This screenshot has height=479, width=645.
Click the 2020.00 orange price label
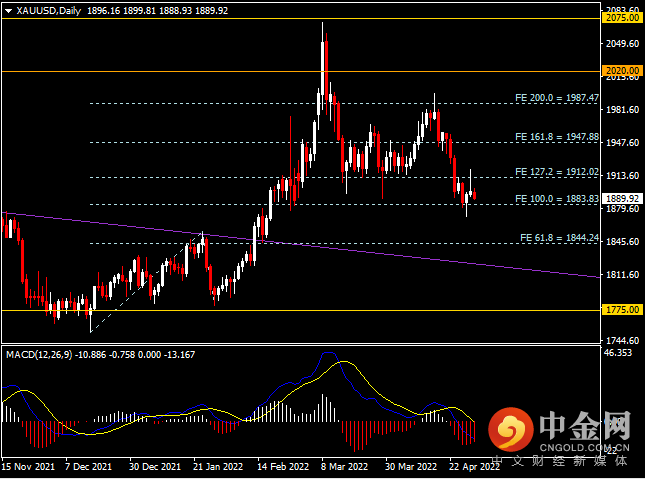pos(623,71)
